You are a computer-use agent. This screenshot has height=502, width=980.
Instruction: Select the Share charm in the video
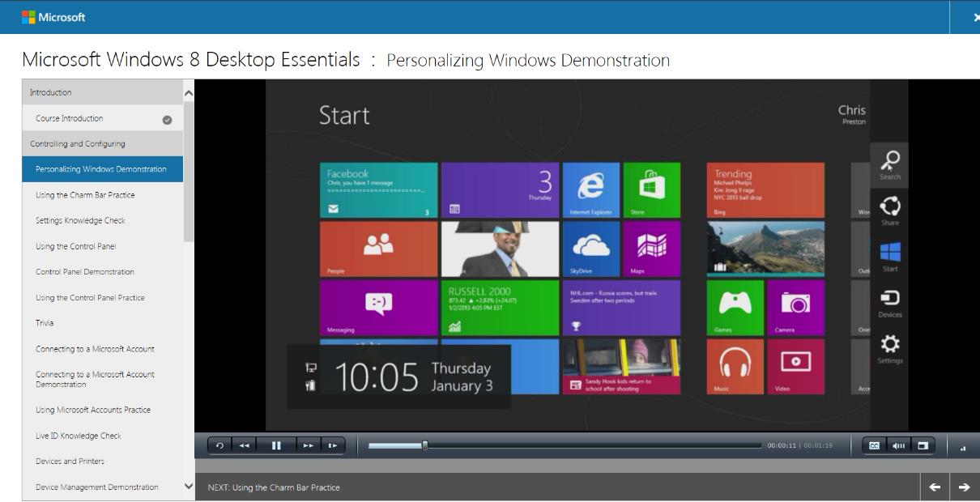(890, 210)
